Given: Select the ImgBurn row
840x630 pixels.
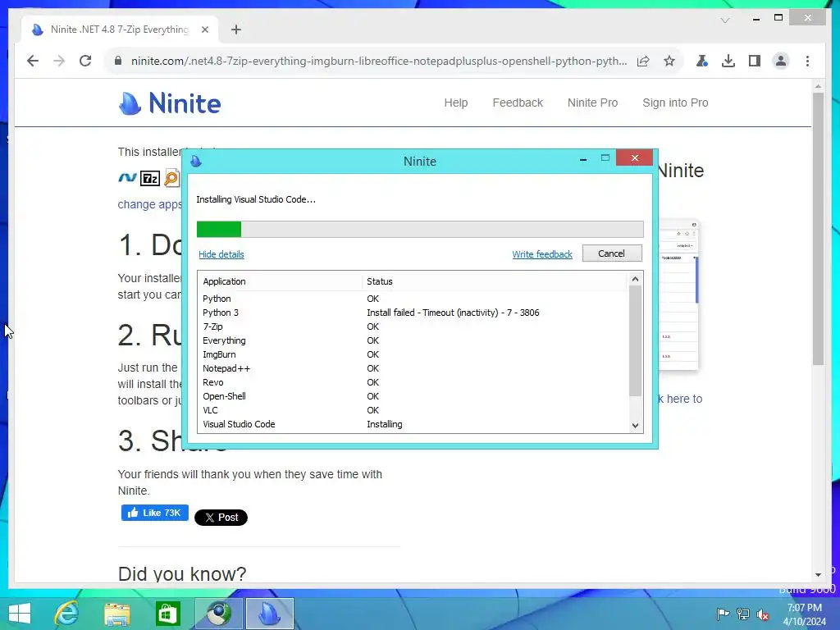Looking at the screenshot, I should click(x=413, y=354).
